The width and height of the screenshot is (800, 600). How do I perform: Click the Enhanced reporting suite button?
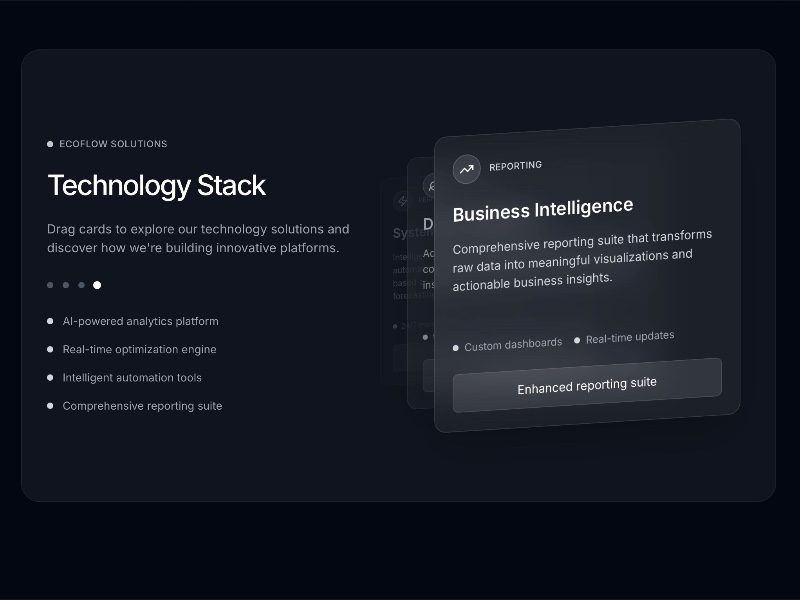tap(587, 385)
